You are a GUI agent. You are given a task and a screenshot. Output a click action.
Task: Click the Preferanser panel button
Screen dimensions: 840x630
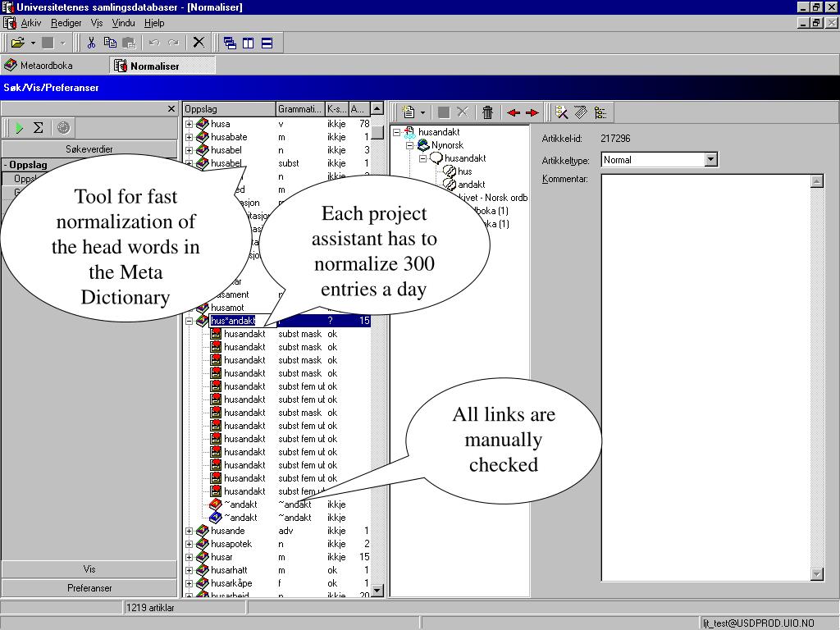[89, 587]
